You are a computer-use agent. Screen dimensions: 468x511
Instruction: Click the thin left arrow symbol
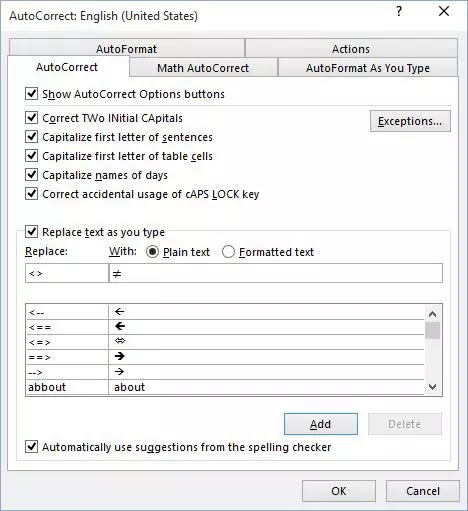tap(119, 312)
